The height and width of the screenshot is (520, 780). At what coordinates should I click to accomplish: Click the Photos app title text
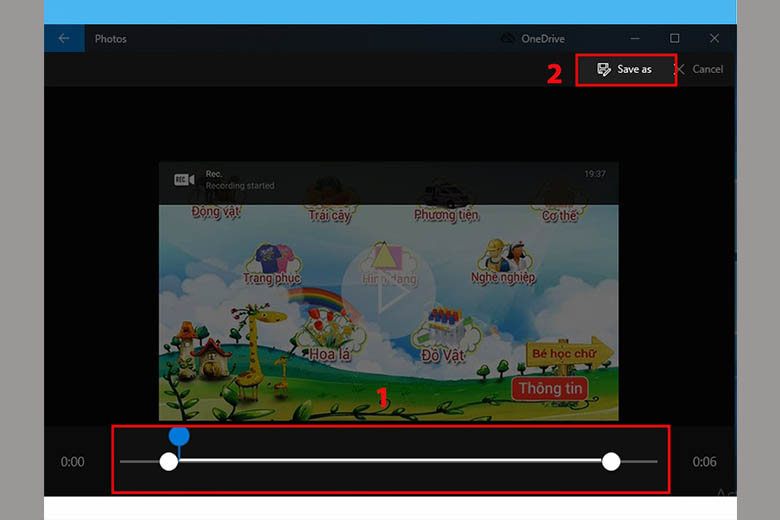pyautogui.click(x=110, y=39)
